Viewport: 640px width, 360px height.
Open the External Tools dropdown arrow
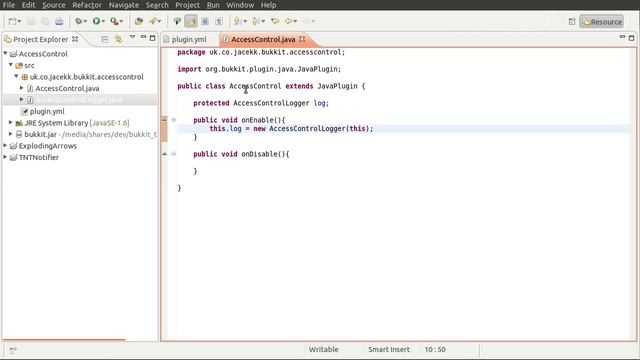click(121, 21)
